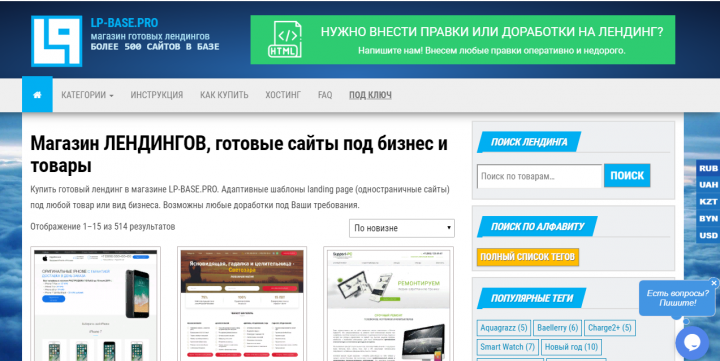Click the "Магазин ЛЕНДИНГОВ" page heading
Viewport: 720px width, 361px height.
[239, 155]
